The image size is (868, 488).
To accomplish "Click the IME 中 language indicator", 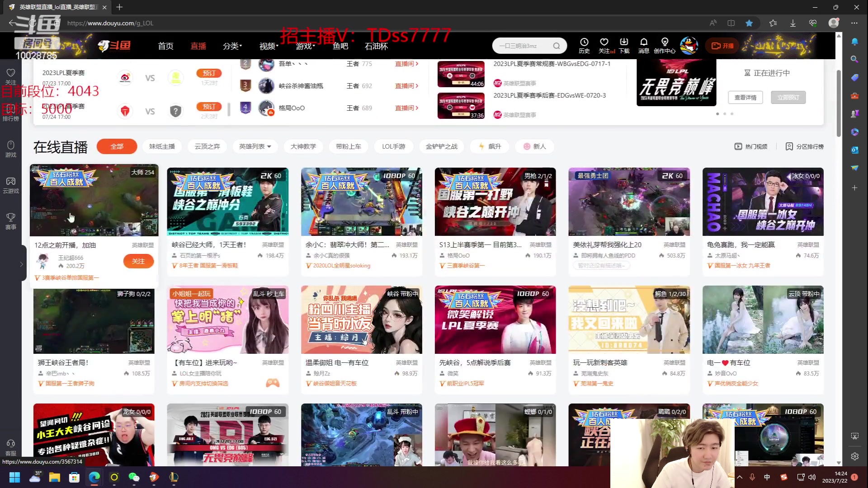I will (x=767, y=477).
